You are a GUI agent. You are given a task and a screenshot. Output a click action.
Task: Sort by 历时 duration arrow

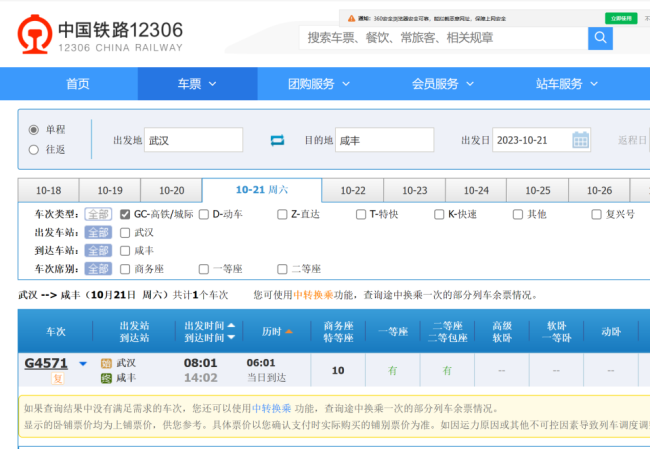coord(289,331)
